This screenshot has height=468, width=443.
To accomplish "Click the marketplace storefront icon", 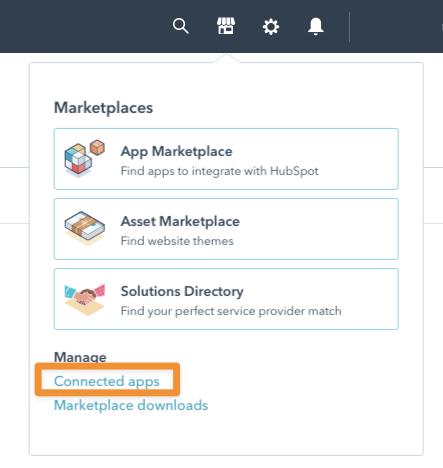I will coord(226,26).
